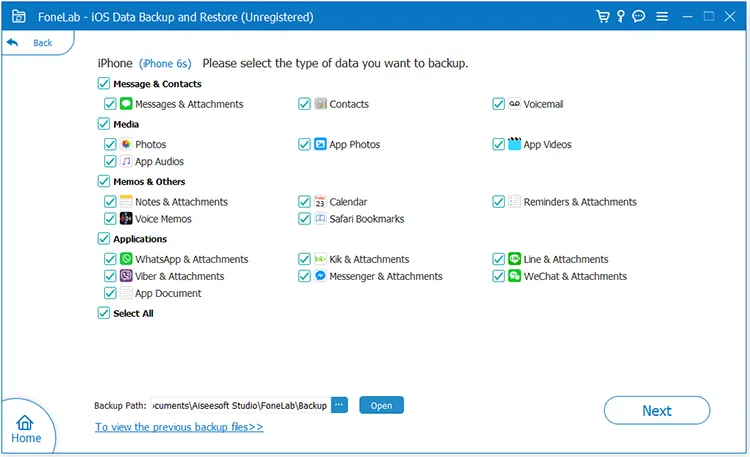Viewport: 750px width, 457px height.
Task: Click the key register icon
Action: (621, 16)
